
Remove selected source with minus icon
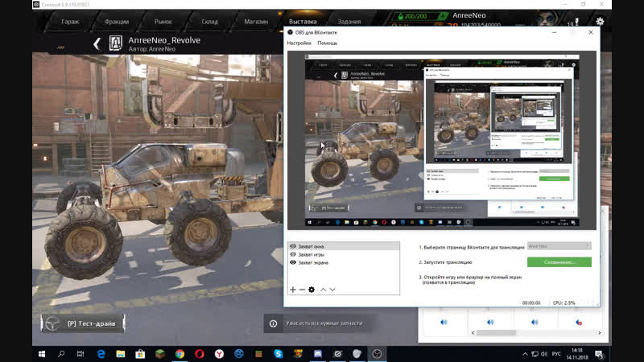[302, 290]
